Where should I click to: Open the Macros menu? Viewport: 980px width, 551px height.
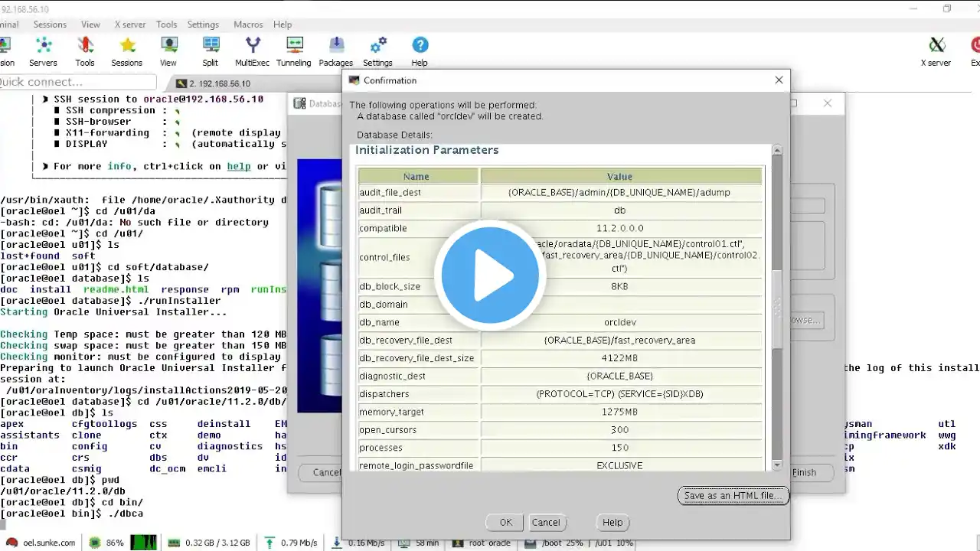[248, 24]
